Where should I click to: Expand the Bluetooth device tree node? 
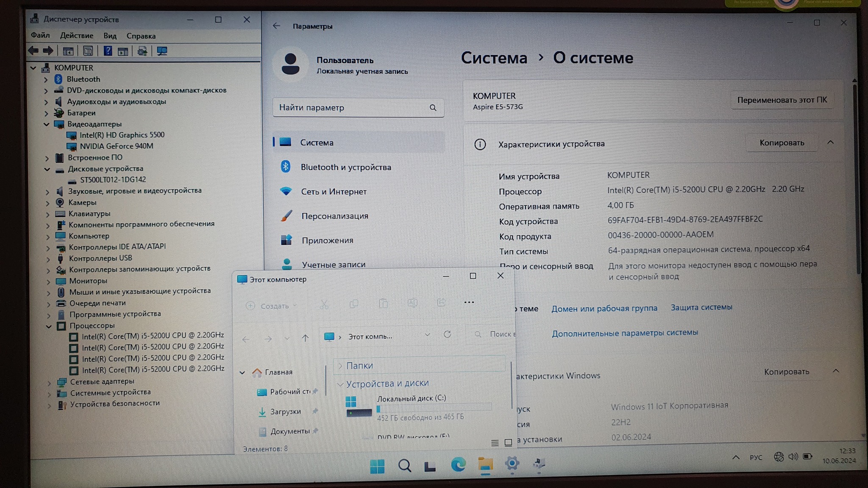46,79
